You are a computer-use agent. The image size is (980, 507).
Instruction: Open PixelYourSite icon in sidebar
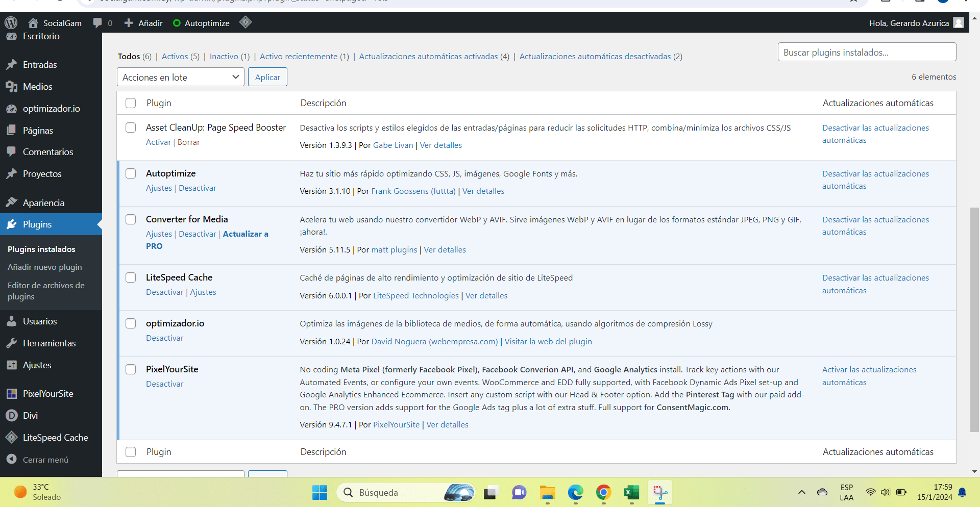[12, 394]
